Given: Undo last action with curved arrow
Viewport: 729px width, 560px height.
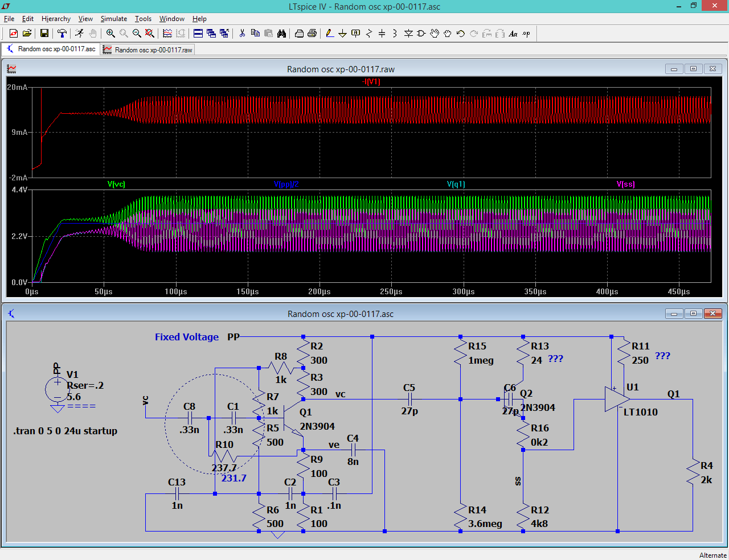Looking at the screenshot, I should [x=460, y=34].
